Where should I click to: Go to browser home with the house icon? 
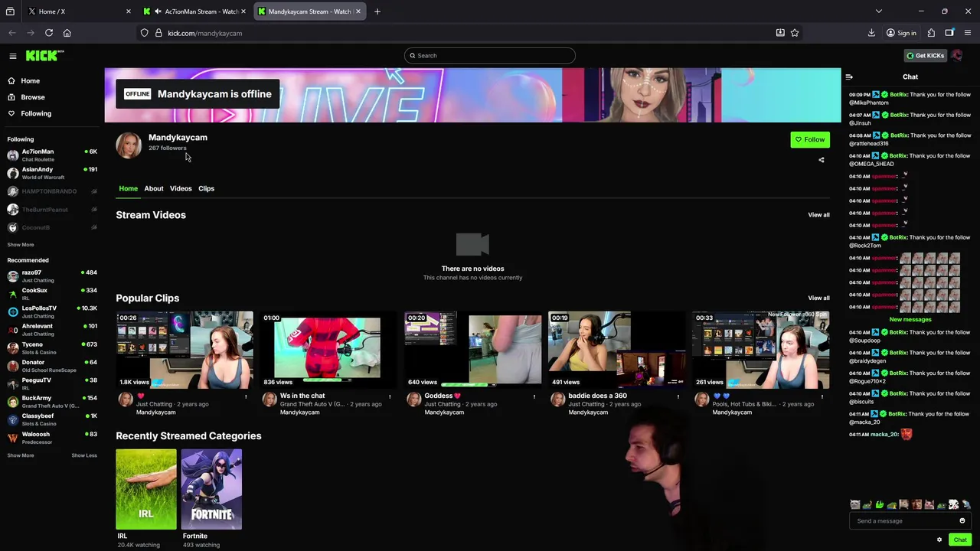pyautogui.click(x=67, y=33)
